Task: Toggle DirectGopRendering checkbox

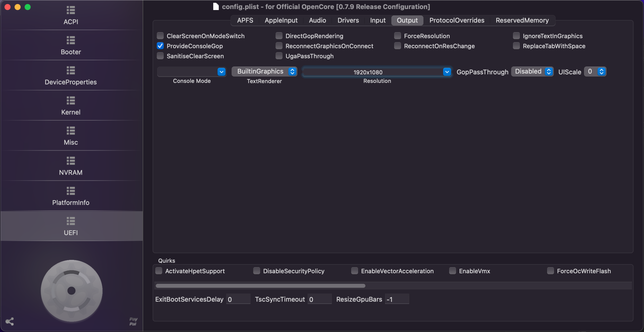Action: point(279,36)
